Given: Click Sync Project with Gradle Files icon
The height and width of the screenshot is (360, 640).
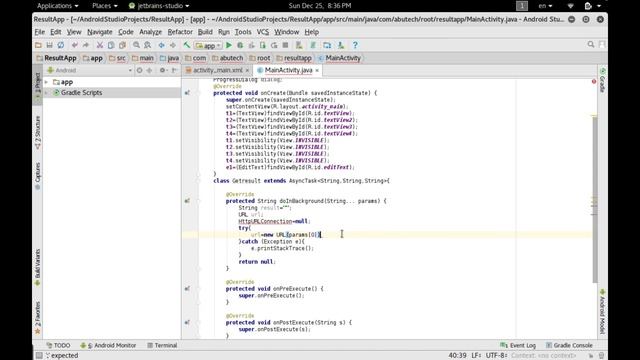Looking at the screenshot, I should [313, 45].
